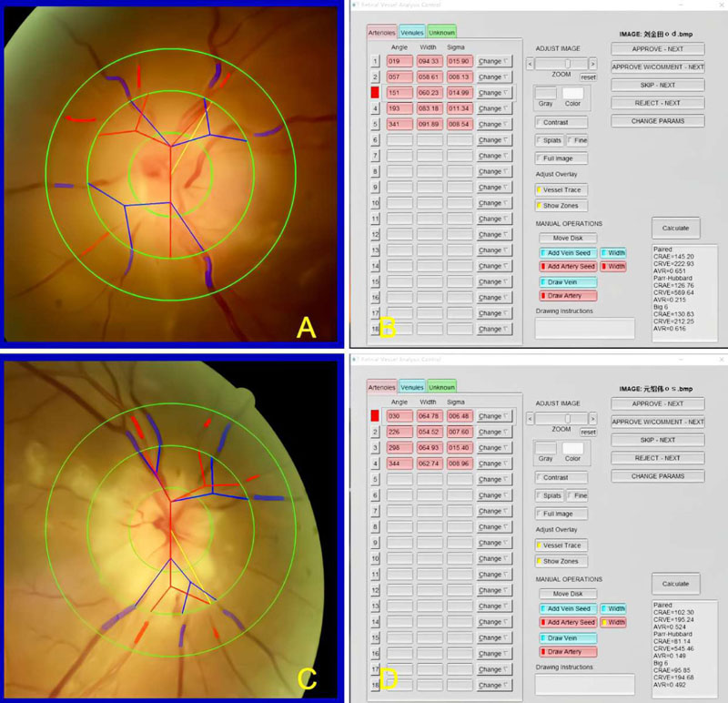Viewport: 728px width, 703px height.
Task: Toggle Vessel Trace overlay in panel B
Action: (561, 189)
